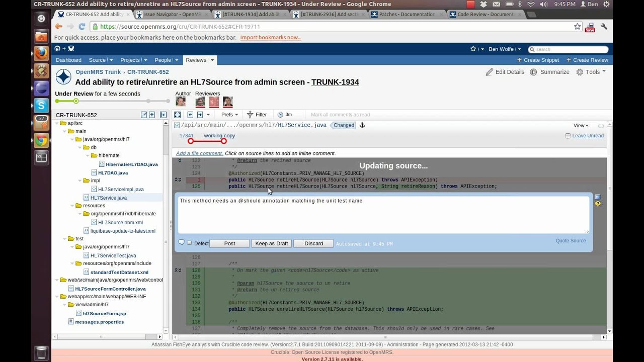
Task: Open dropdown arrow next to file navigation arrows
Action: click(208, 115)
